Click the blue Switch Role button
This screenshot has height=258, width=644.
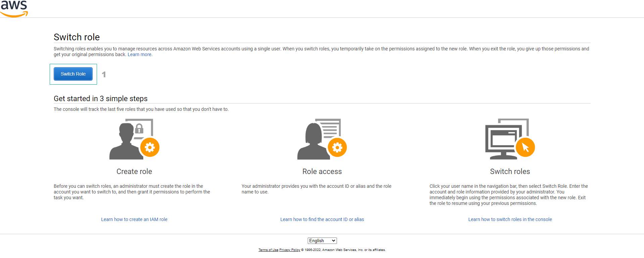click(73, 74)
